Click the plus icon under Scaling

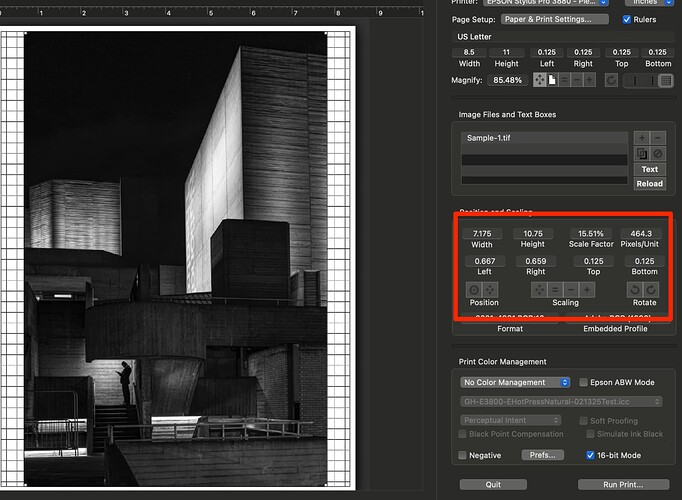587,290
